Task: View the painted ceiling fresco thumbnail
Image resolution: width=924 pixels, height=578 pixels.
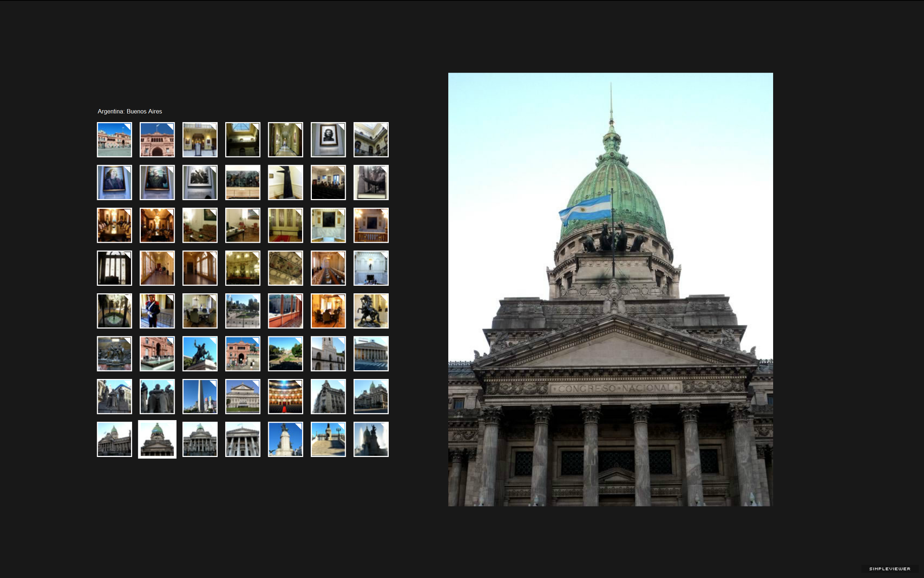Action: click(x=286, y=268)
